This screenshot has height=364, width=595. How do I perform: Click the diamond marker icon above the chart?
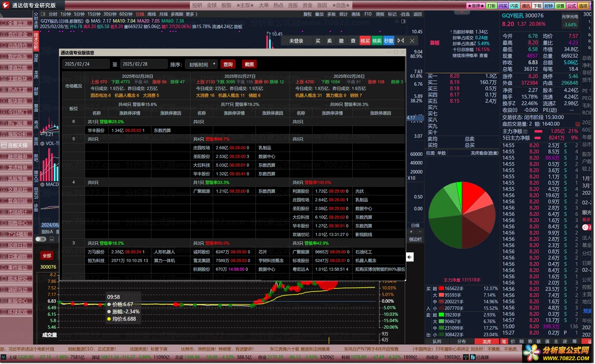pyautogui.click(x=397, y=22)
